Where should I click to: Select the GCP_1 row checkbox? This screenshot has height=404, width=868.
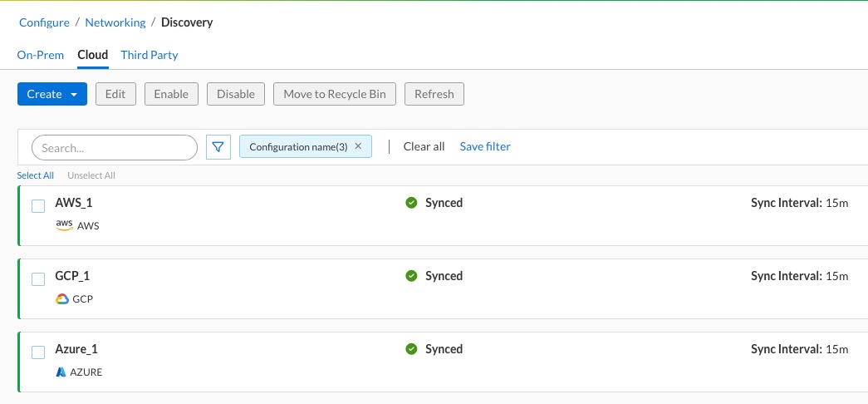click(x=38, y=279)
